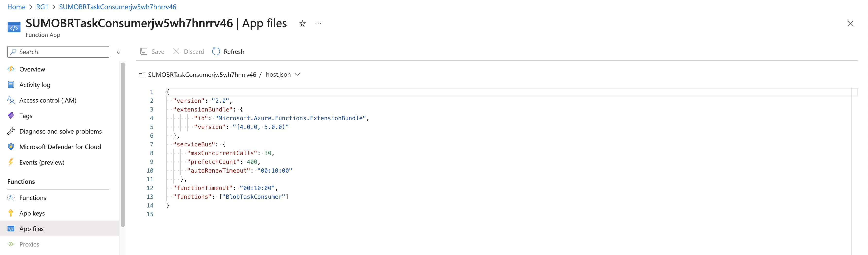Navigate to RG1 in breadcrumb
The image size is (868, 255).
(x=43, y=7)
